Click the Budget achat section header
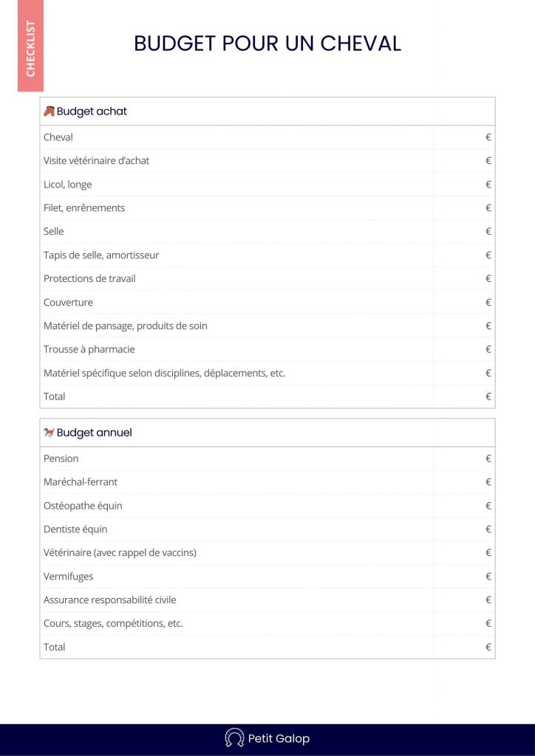The height and width of the screenshot is (756, 535). tap(92, 111)
